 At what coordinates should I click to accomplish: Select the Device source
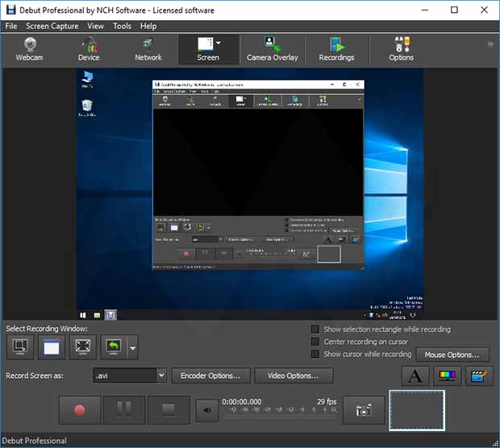[89, 50]
